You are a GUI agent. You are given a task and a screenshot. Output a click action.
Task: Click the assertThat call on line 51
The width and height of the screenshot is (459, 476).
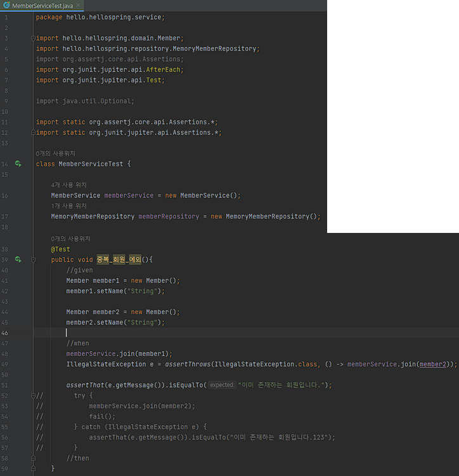pyautogui.click(x=85, y=385)
